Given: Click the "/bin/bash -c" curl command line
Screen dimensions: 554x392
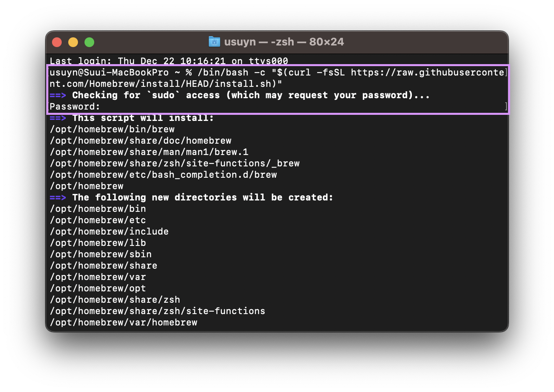Looking at the screenshot, I should (277, 73).
